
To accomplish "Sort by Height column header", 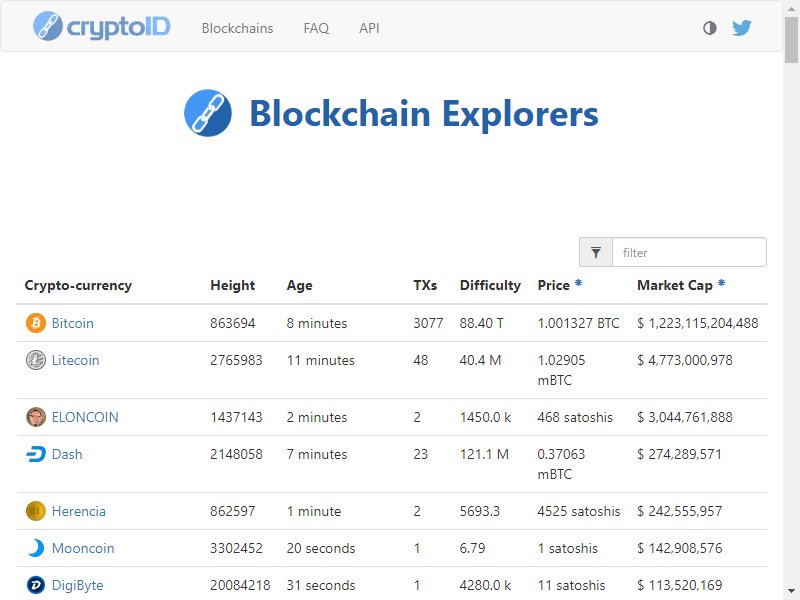I will (232, 285).
